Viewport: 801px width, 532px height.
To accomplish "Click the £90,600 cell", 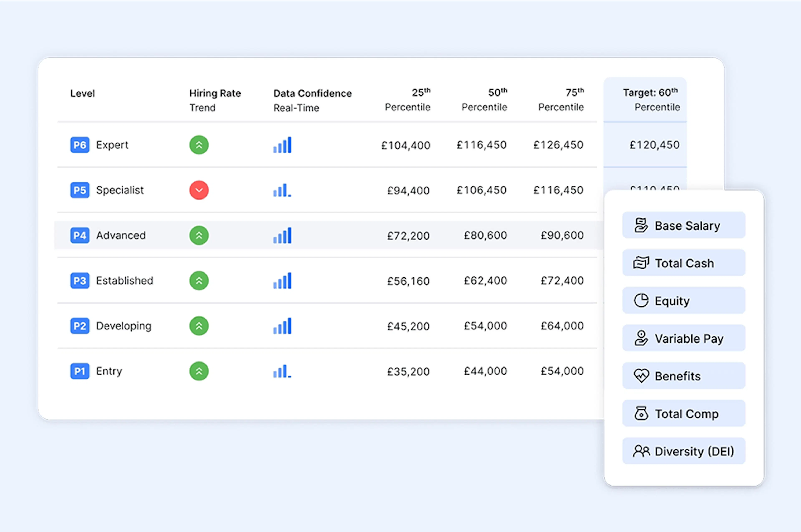I will coord(562,236).
